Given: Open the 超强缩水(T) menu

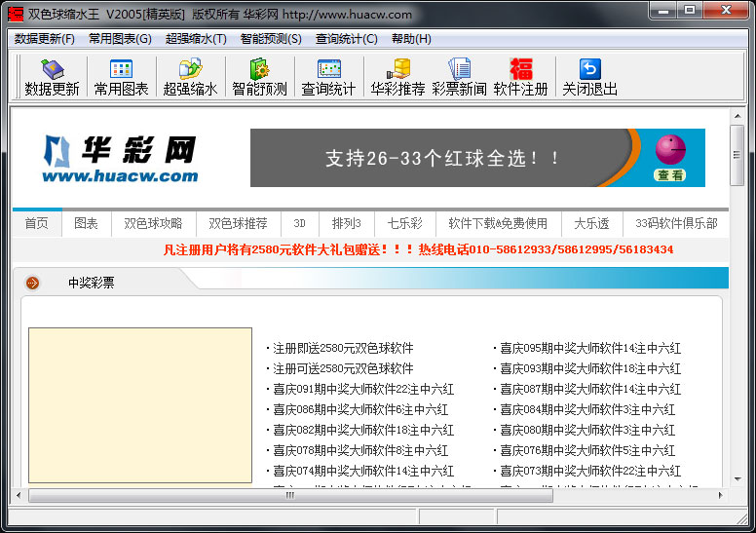Looking at the screenshot, I should pos(196,39).
